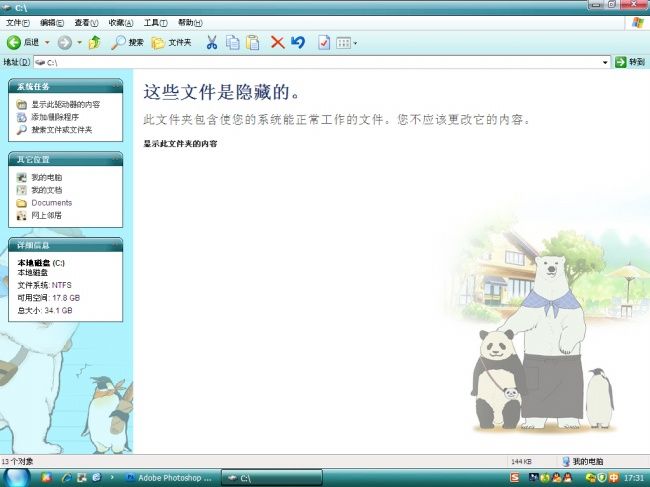Expand the address bar dropdown arrow
Viewport: 650px width, 487px height.
pyautogui.click(x=605, y=62)
